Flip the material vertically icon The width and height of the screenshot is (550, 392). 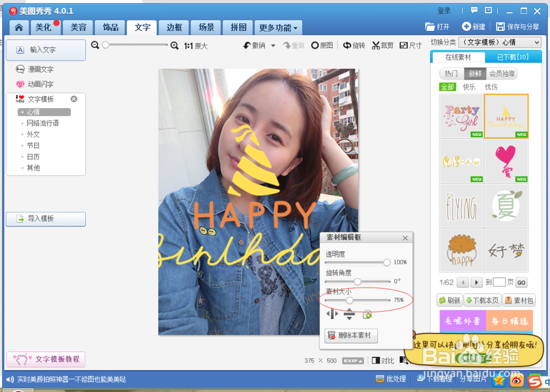click(x=349, y=314)
